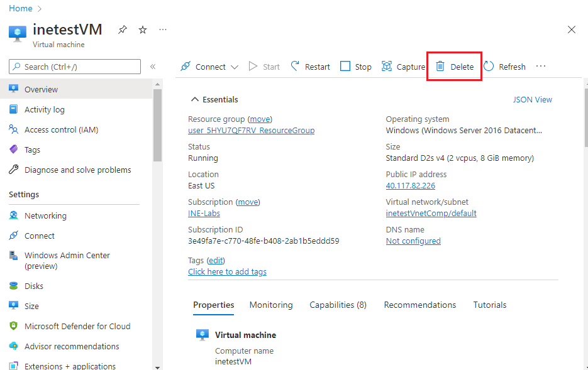This screenshot has height=370, width=588.
Task: Mark inetestVM as favorite with star
Action: click(x=143, y=30)
